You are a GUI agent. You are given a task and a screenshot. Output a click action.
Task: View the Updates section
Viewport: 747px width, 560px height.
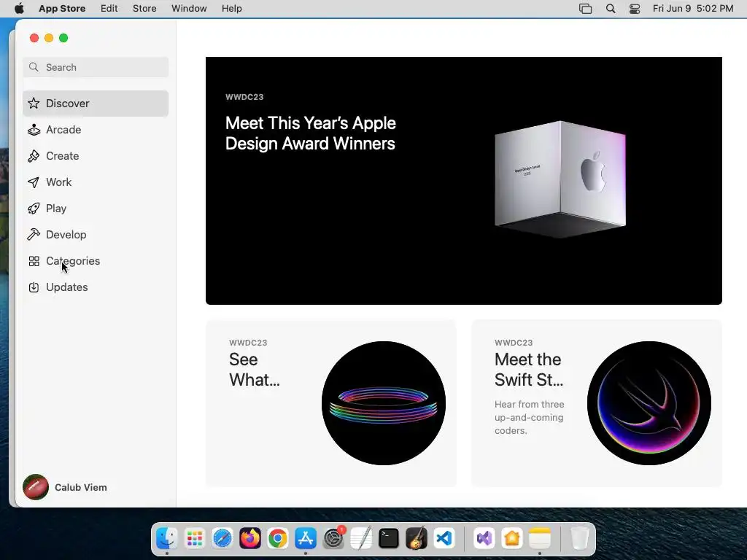[96, 287]
